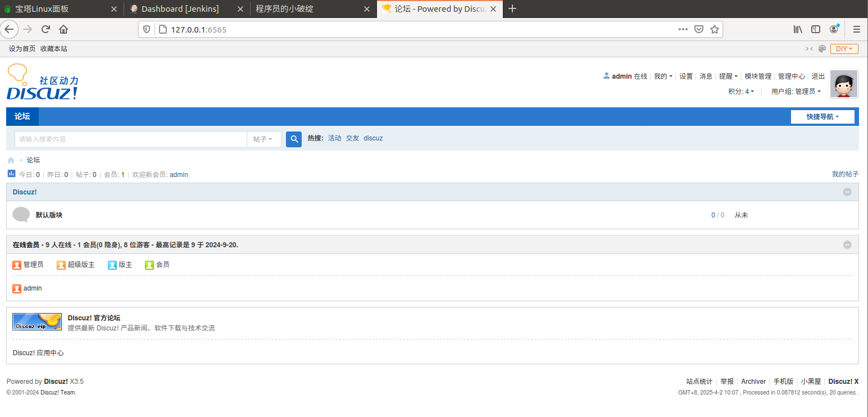The image size is (868, 417).
Task: Click the browser forward arrow button
Action: pyautogui.click(x=27, y=29)
